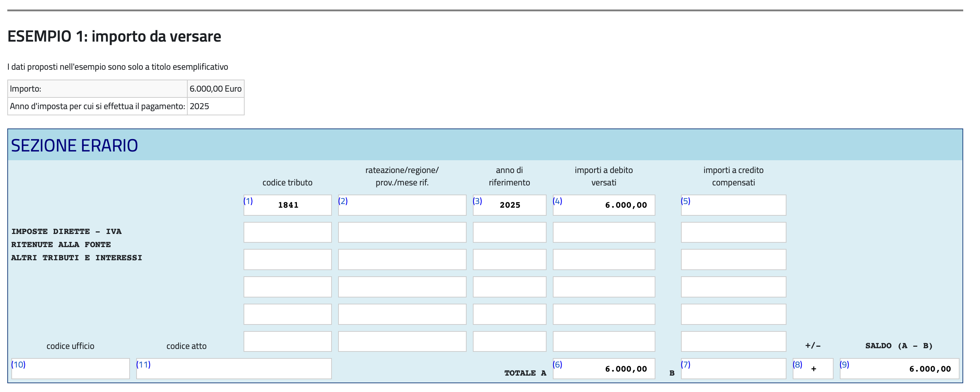The image size is (980, 392).
Task: Click the 'rateazione/regione/ prov./mese rif.' header
Action: point(402,176)
